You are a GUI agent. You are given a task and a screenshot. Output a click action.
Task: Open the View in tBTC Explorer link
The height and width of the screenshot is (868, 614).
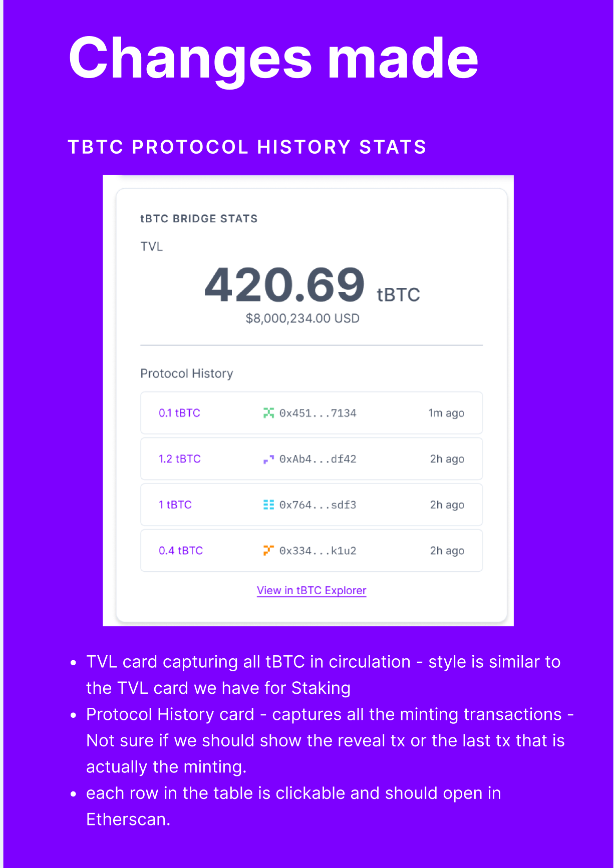(311, 590)
